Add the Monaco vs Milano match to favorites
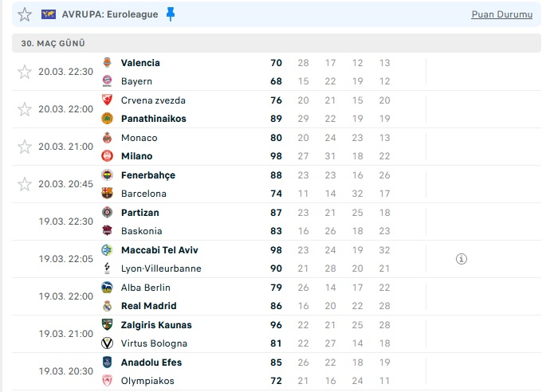This screenshot has height=392, width=550. [25, 147]
